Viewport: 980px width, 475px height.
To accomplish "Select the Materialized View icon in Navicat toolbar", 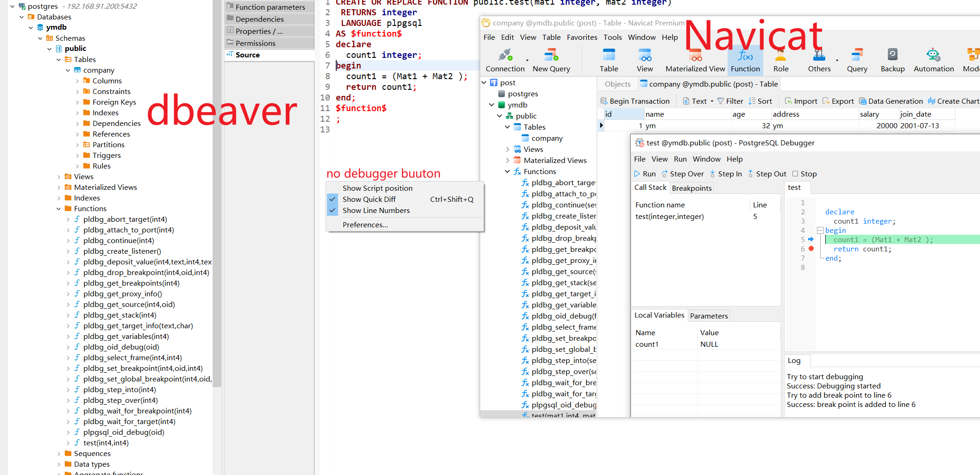I will [x=694, y=59].
